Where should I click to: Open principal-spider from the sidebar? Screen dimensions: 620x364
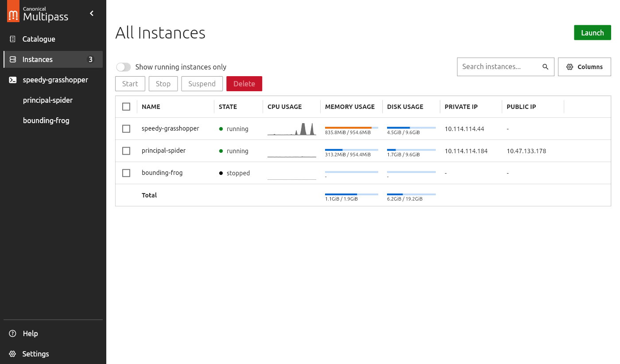tap(48, 100)
